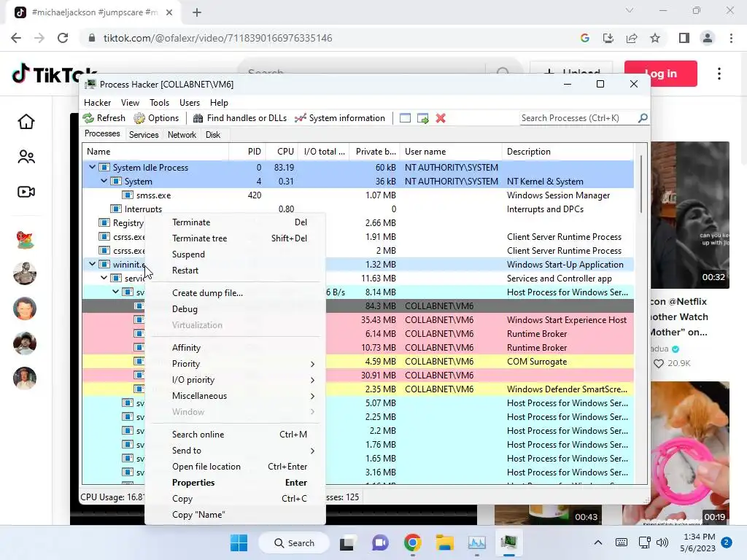Open Properties from context menu

(236, 483)
